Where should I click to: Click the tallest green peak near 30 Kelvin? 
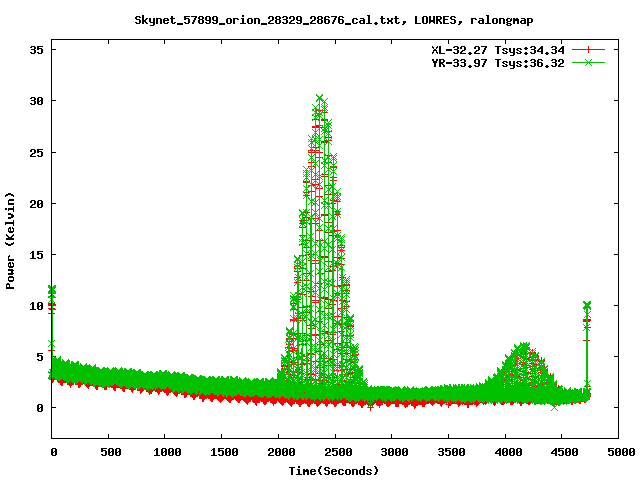[x=320, y=98]
